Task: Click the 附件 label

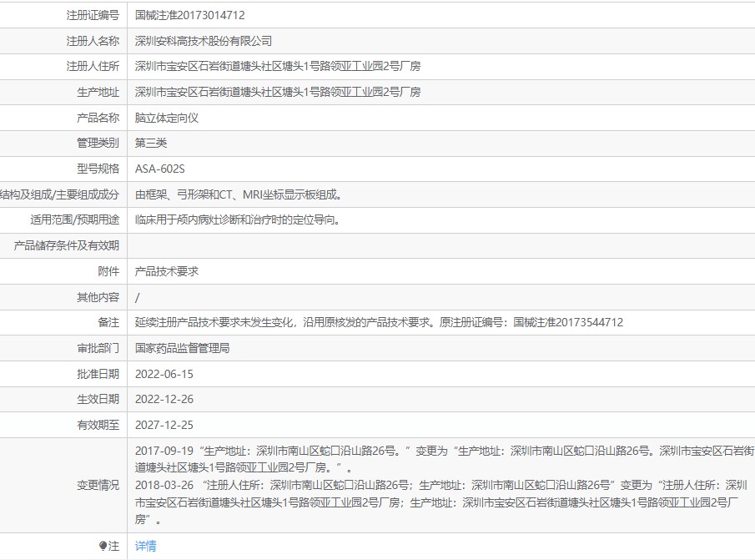Action: click(x=108, y=271)
